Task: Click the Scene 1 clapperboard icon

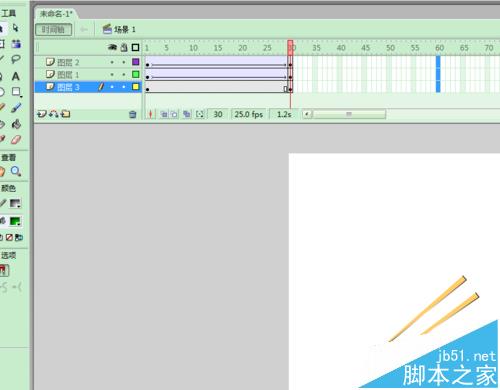Action: [x=107, y=29]
